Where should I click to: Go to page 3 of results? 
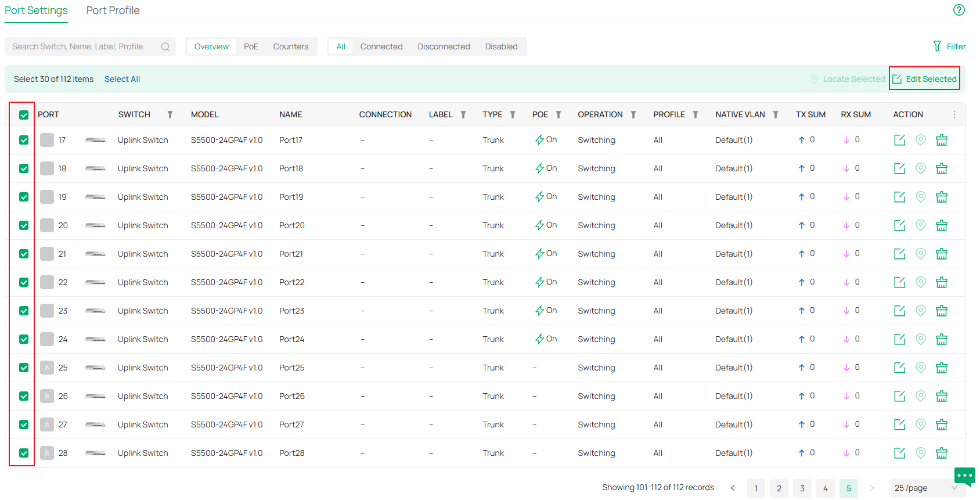point(802,488)
